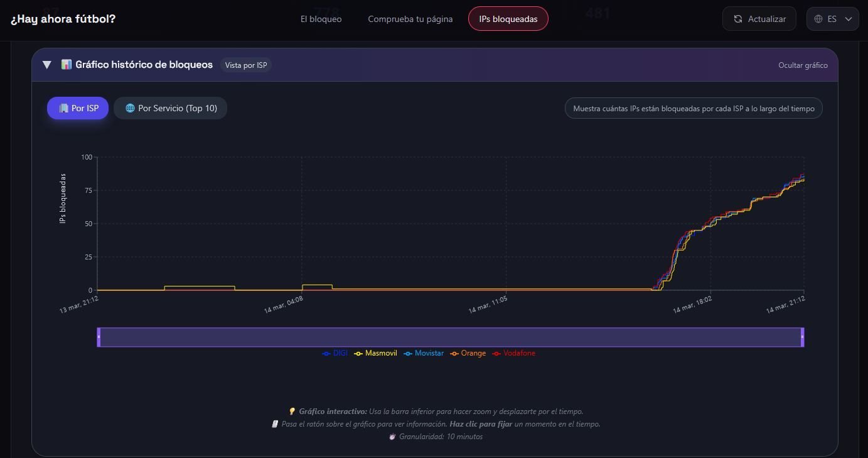Click the globe icon in language selector

[x=818, y=19]
